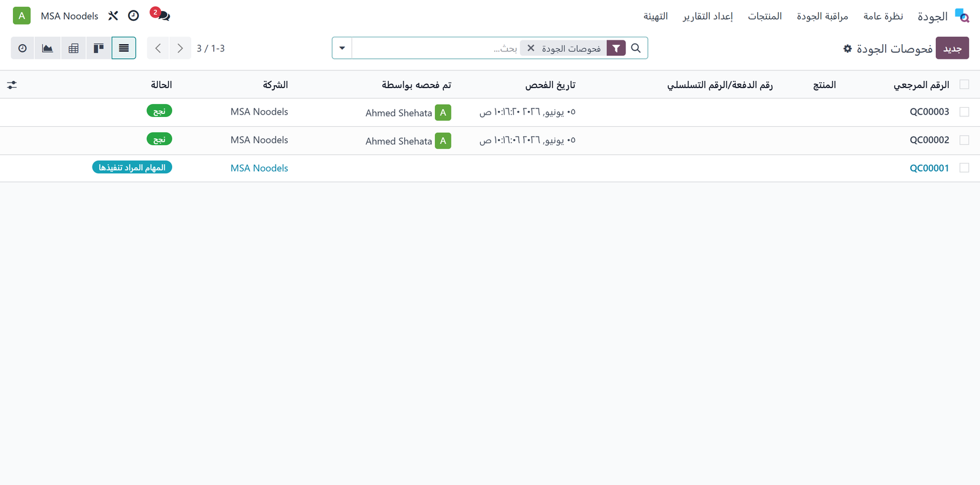Click MSA Noodels cell in QC00002 row

pos(259,140)
